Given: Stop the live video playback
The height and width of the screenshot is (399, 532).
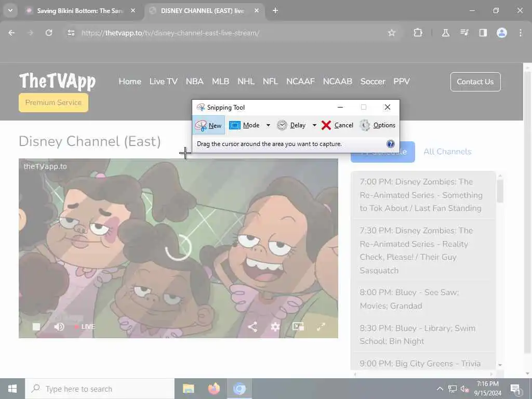Looking at the screenshot, I should (x=36, y=327).
